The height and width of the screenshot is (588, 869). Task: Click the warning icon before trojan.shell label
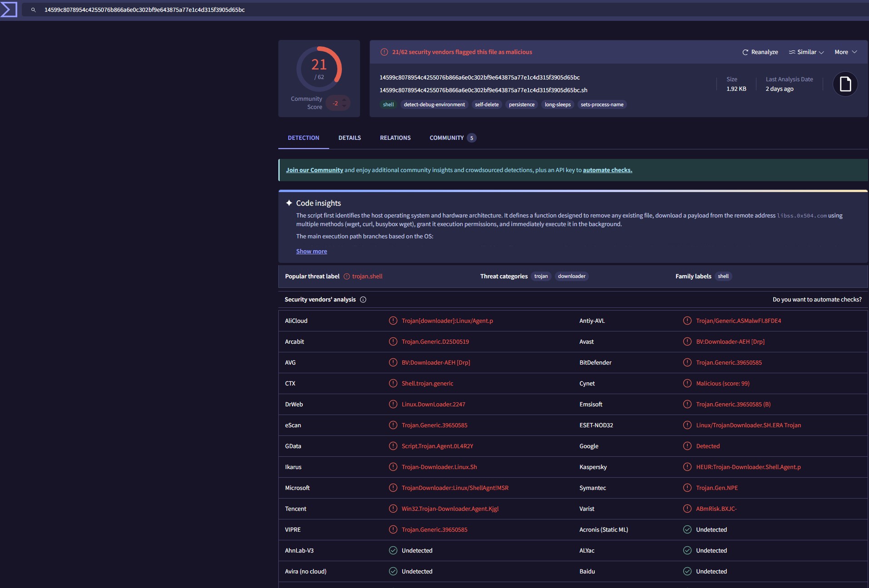coord(347,277)
